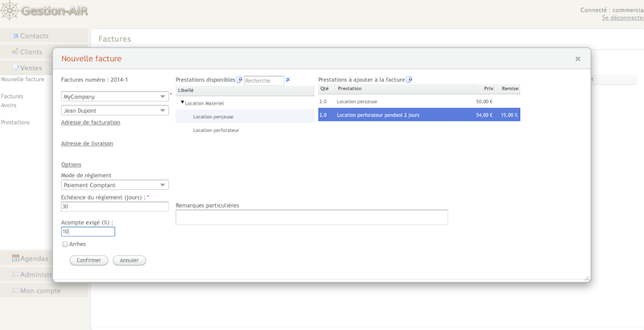Click the Echéance du règlement input field
Viewport: 644px width, 330px height.
click(115, 207)
